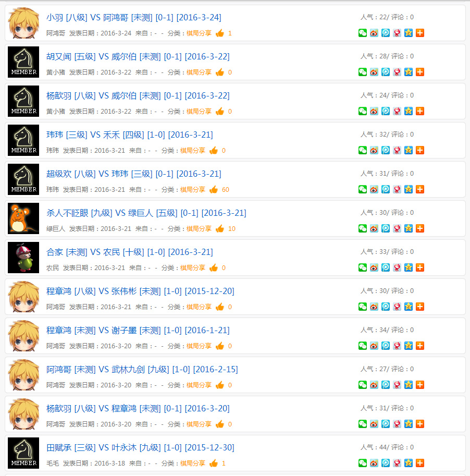Expand share menu for 阿鸿哥 VS 武林九剑
Screen dimensions: 470x476
click(x=420, y=385)
